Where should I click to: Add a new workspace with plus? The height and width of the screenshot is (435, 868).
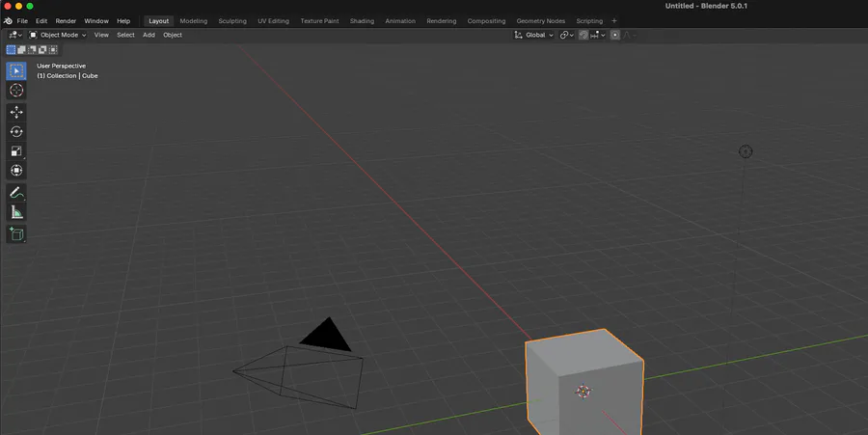click(614, 21)
